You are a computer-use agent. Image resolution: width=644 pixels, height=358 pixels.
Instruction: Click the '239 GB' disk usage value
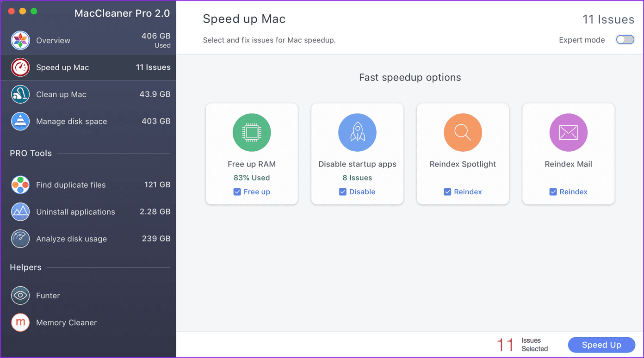click(156, 239)
